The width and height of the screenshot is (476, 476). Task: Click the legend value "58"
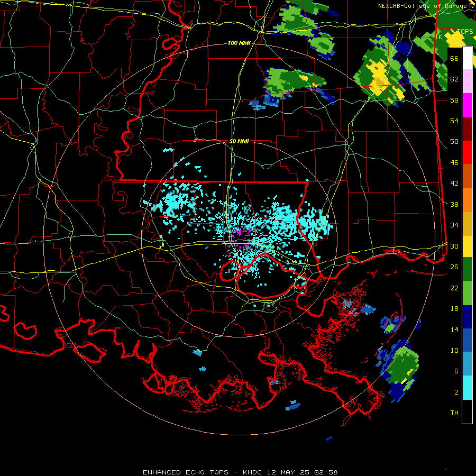pyautogui.click(x=454, y=100)
